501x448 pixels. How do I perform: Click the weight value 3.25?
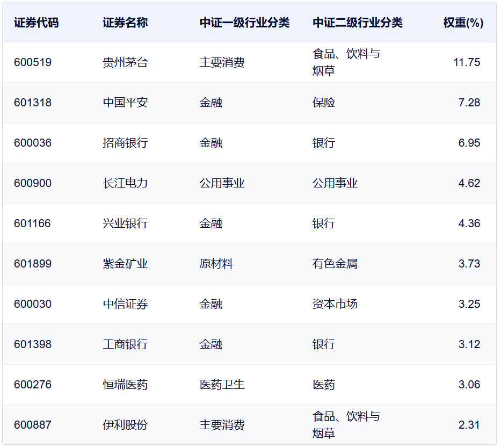469,304
